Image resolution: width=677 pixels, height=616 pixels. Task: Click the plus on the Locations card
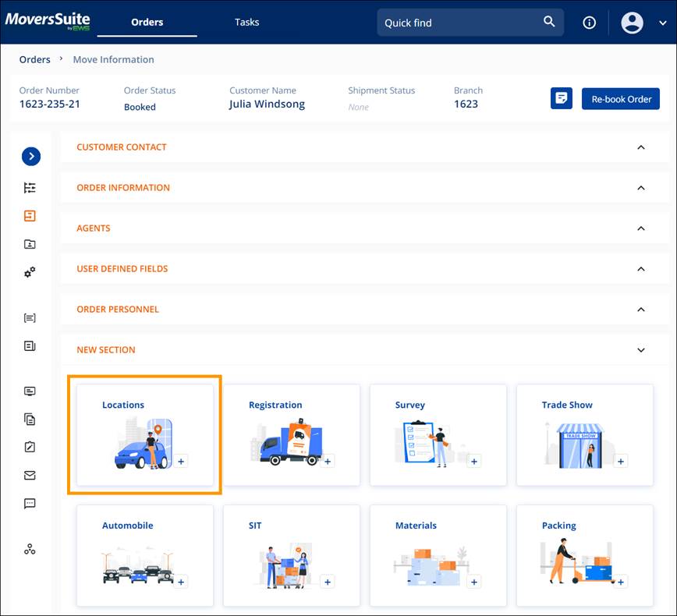[180, 461]
